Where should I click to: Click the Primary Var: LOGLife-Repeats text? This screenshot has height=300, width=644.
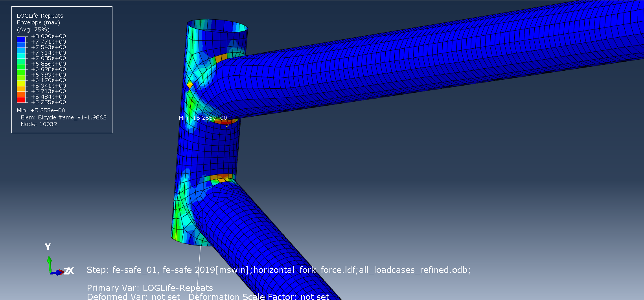[150, 288]
